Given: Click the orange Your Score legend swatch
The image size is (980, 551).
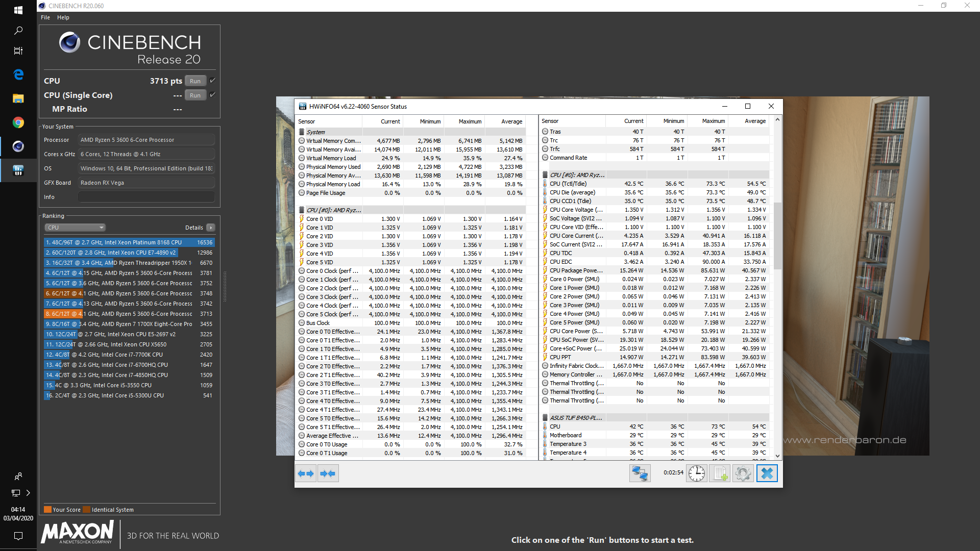Looking at the screenshot, I should click(47, 510).
